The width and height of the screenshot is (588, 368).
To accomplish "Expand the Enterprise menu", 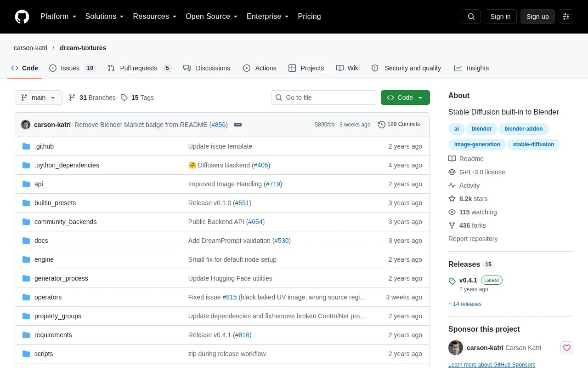I will pyautogui.click(x=268, y=17).
